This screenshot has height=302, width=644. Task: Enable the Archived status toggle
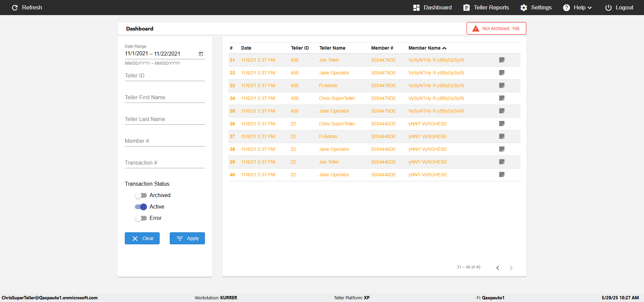[x=141, y=195]
